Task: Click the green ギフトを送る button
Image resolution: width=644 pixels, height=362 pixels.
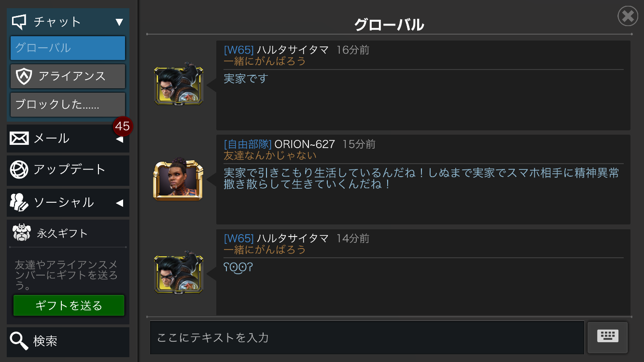Action: pyautogui.click(x=69, y=306)
